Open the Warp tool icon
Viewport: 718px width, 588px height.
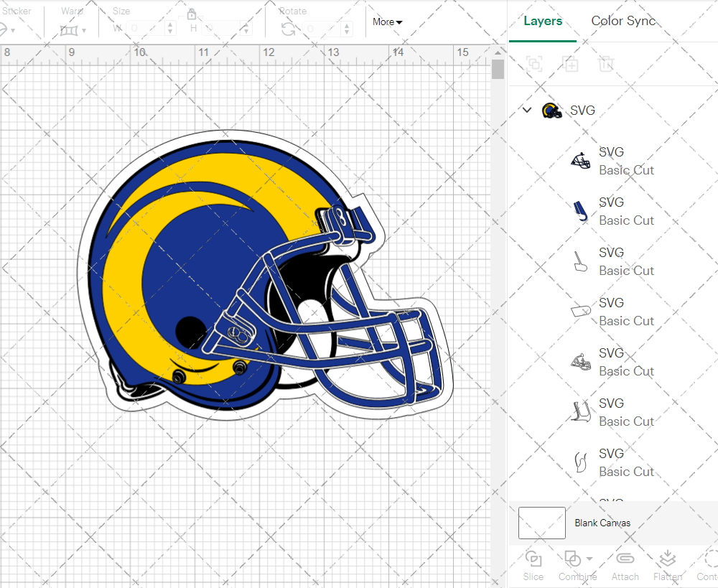click(69, 31)
